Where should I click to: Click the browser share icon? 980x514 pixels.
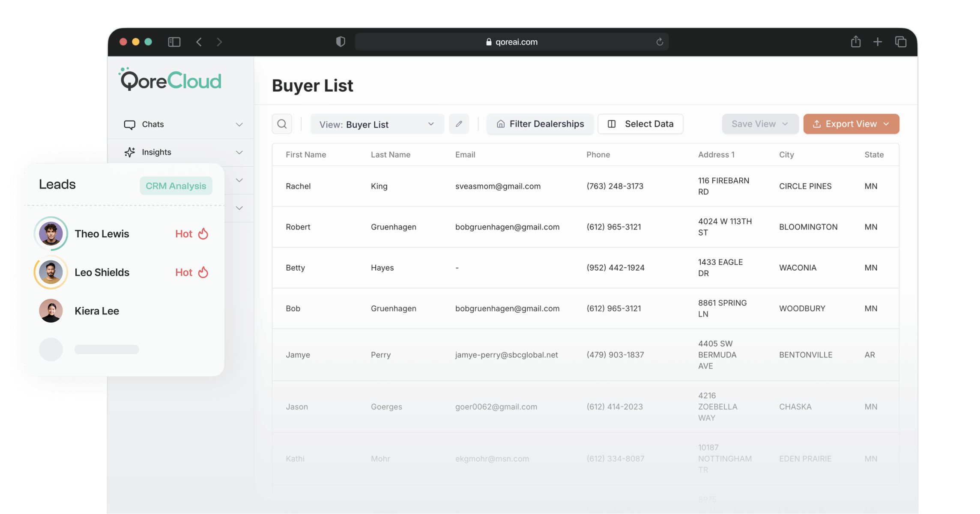click(855, 42)
